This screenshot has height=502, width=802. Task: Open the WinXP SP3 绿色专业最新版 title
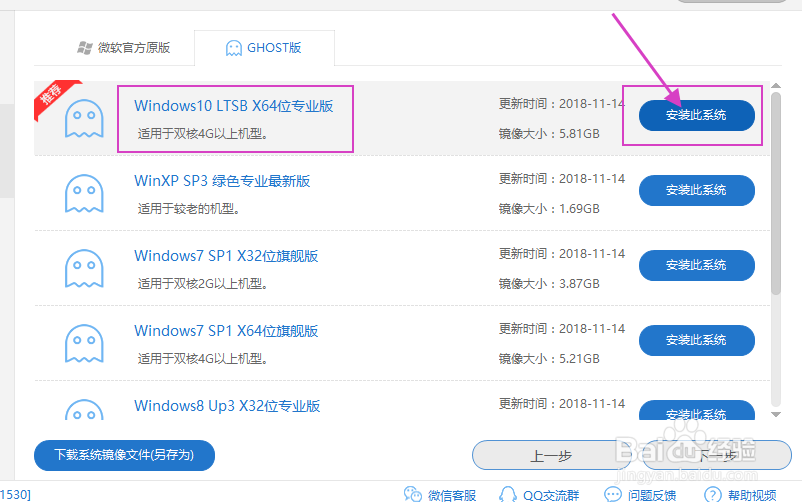click(x=222, y=181)
